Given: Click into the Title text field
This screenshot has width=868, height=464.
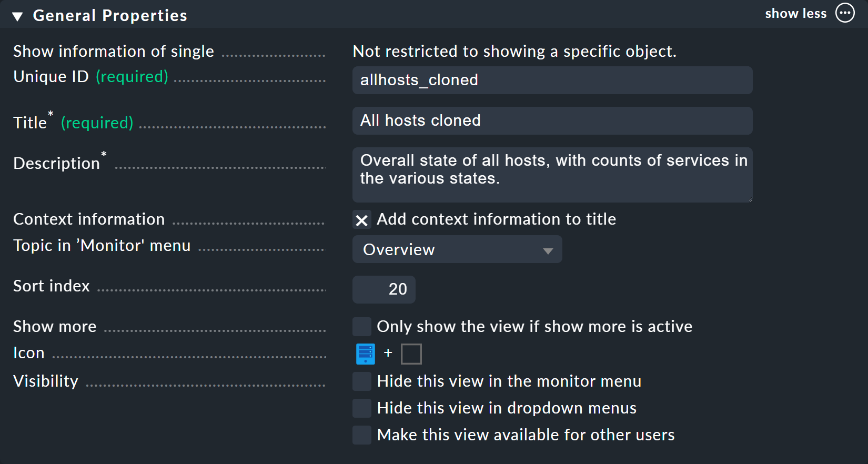Looking at the screenshot, I should [x=552, y=120].
